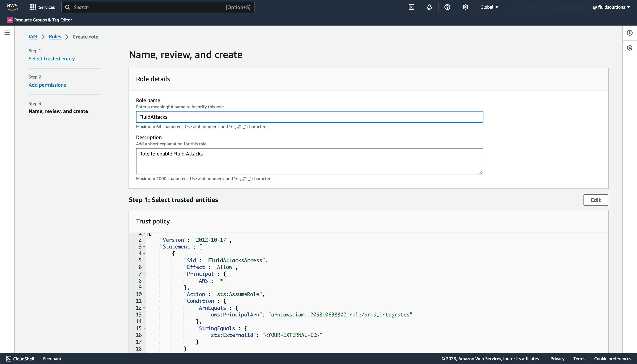This screenshot has height=364, width=637.
Task: Click in the Description text area
Action: coord(309,161)
